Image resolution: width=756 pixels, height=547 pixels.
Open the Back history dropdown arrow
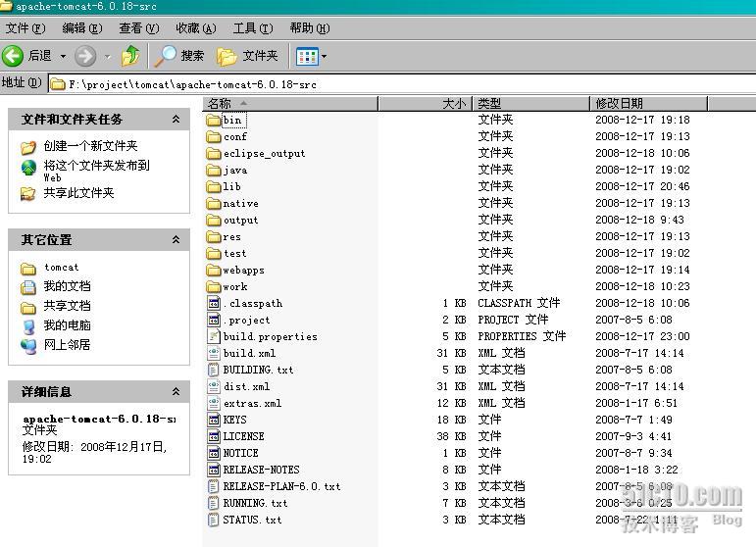63,57
